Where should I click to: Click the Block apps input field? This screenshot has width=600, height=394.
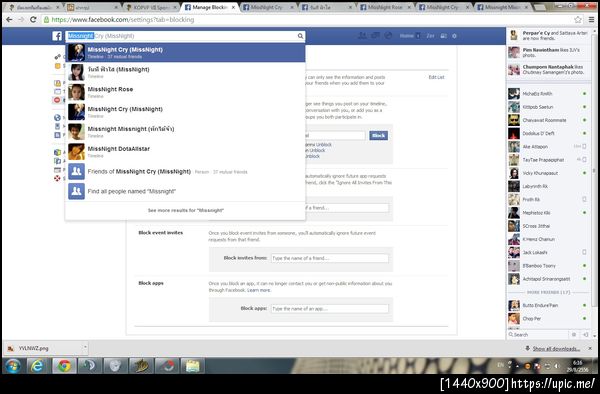click(x=329, y=309)
